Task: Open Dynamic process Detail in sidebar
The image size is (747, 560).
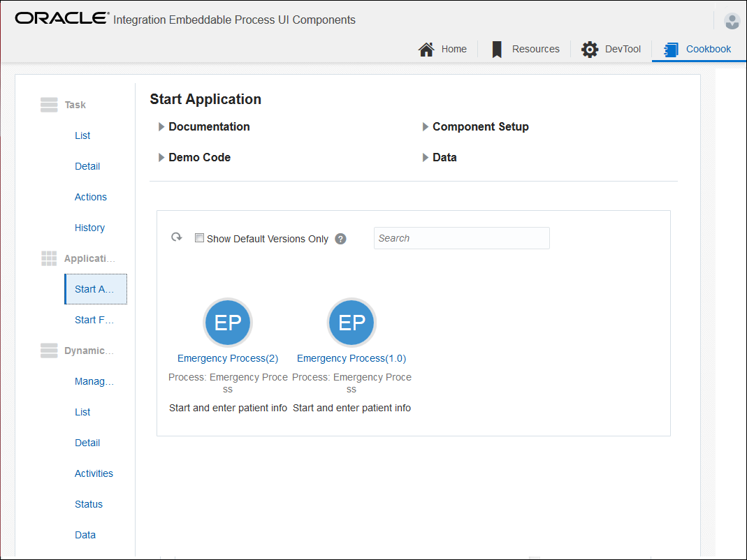Action: point(87,443)
